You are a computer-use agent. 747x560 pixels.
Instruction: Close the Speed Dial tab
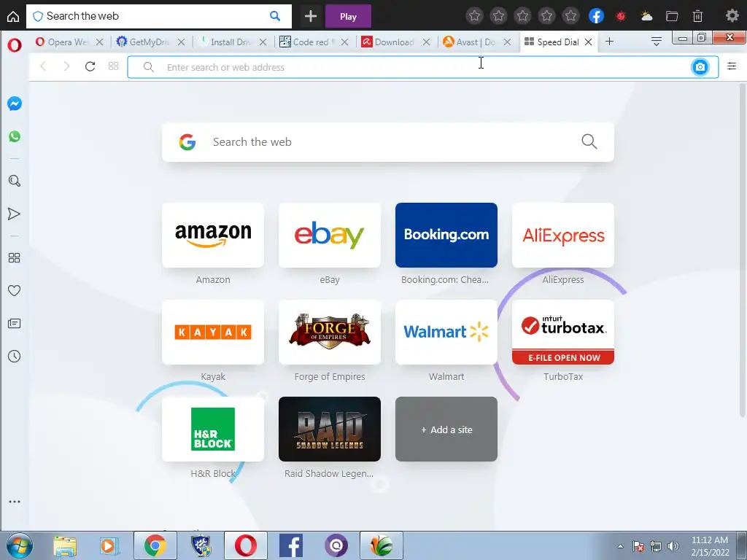pos(589,42)
